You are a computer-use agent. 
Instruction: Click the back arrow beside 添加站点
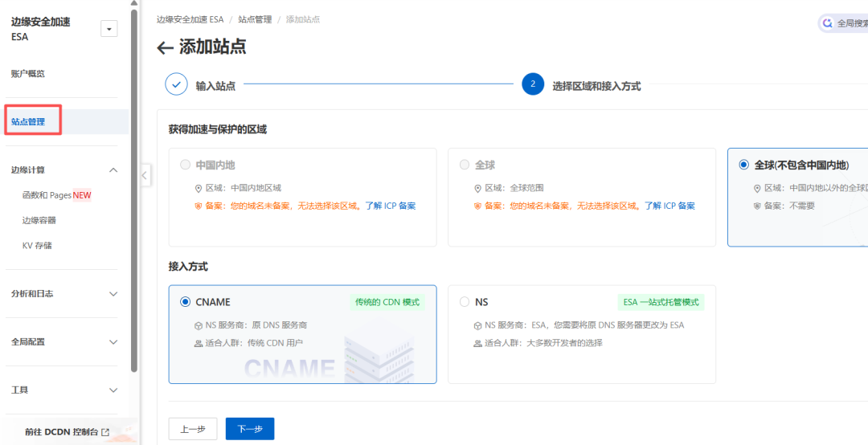coord(165,48)
